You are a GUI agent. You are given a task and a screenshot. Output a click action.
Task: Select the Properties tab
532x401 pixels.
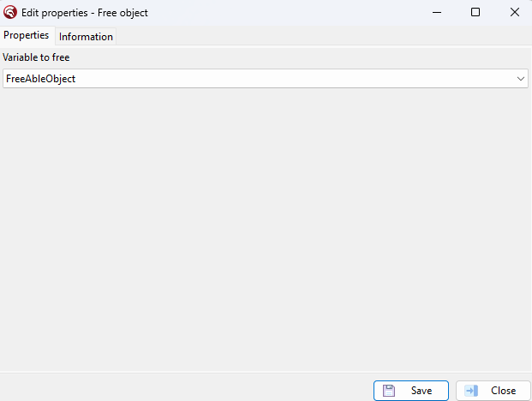tap(27, 35)
